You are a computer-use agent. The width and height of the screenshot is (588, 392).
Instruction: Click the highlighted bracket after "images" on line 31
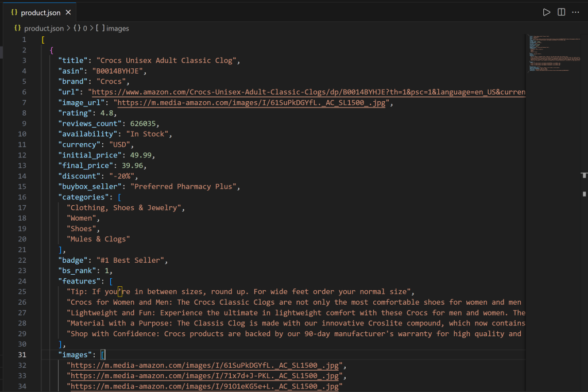coord(103,354)
